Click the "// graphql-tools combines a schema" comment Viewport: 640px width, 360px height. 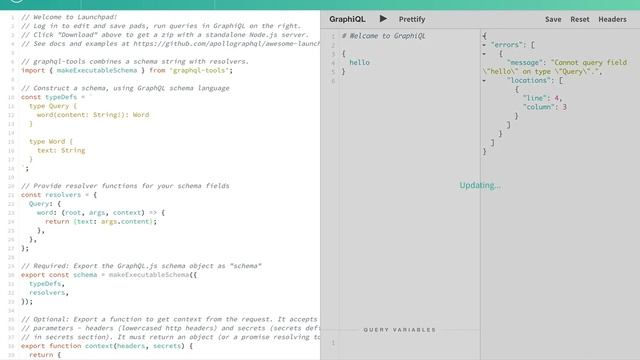(135, 62)
